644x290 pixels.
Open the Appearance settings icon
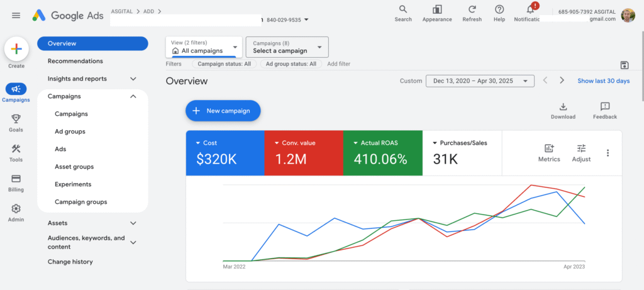tap(437, 9)
